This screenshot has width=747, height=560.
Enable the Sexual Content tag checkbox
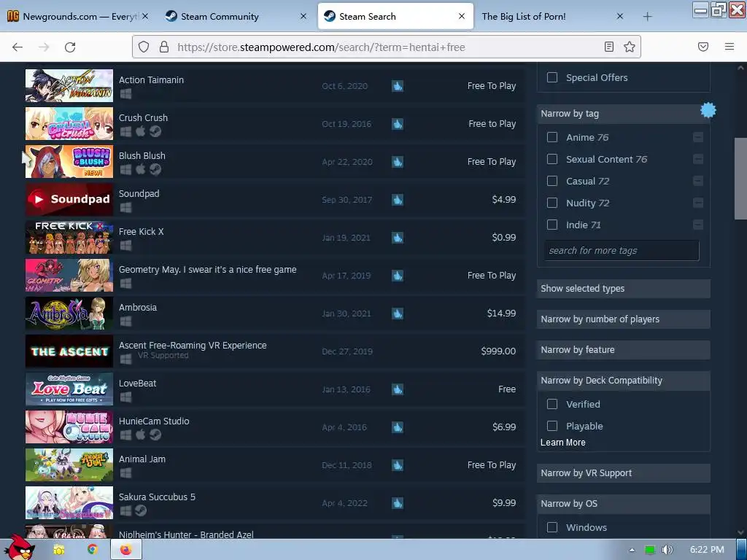tap(552, 159)
